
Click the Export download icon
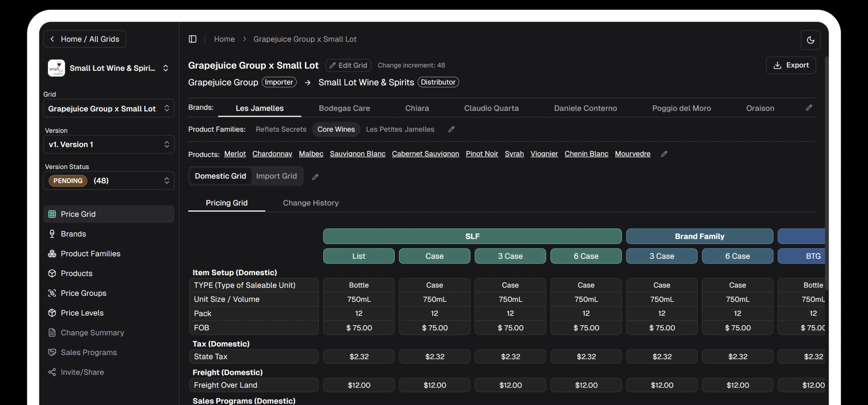[x=778, y=65]
